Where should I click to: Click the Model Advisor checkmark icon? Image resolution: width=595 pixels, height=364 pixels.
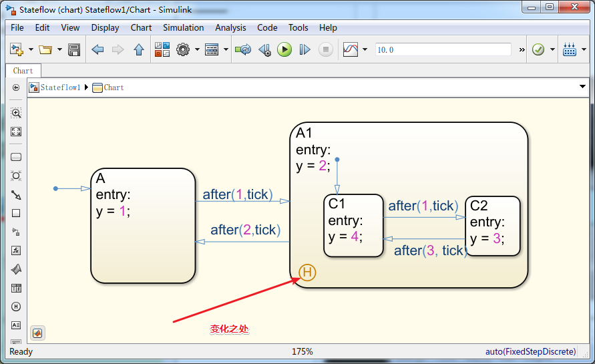(538, 49)
